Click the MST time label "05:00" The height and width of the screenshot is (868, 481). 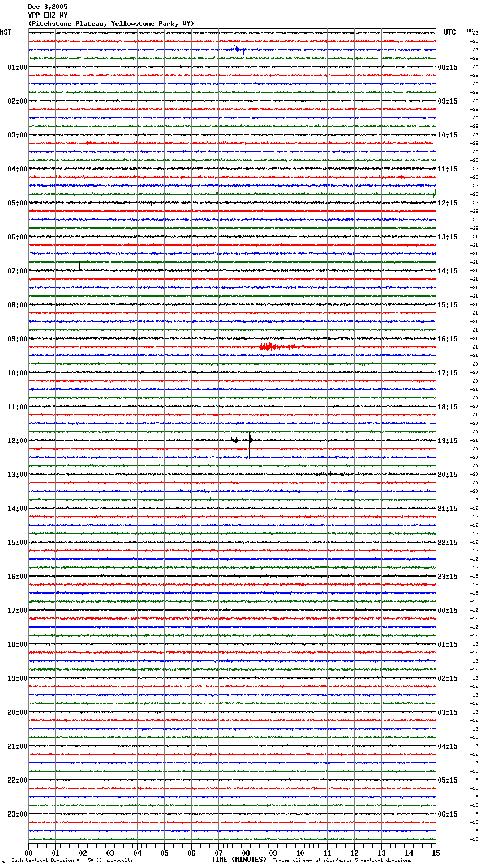(18, 203)
